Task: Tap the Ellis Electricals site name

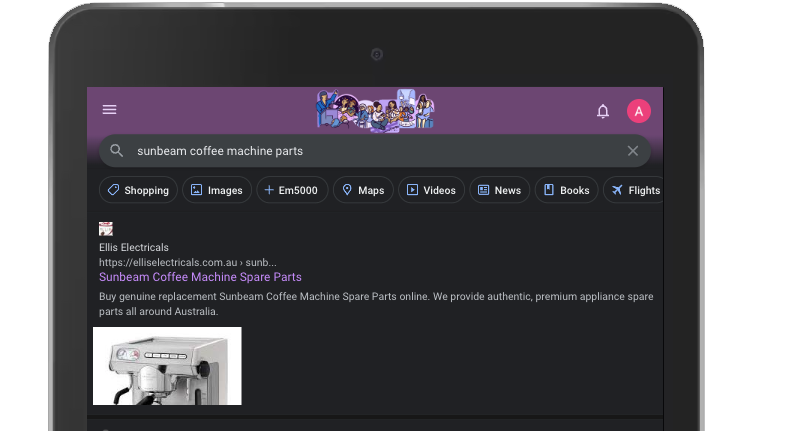Action: (134, 247)
